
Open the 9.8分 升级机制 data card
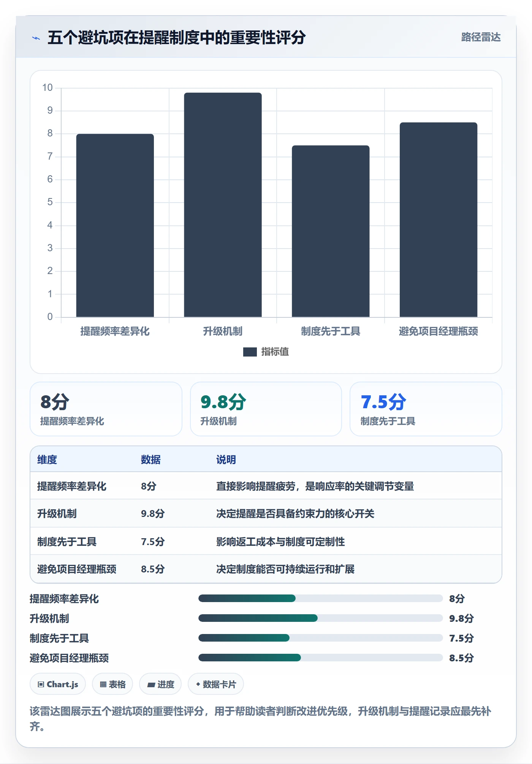[266, 409]
